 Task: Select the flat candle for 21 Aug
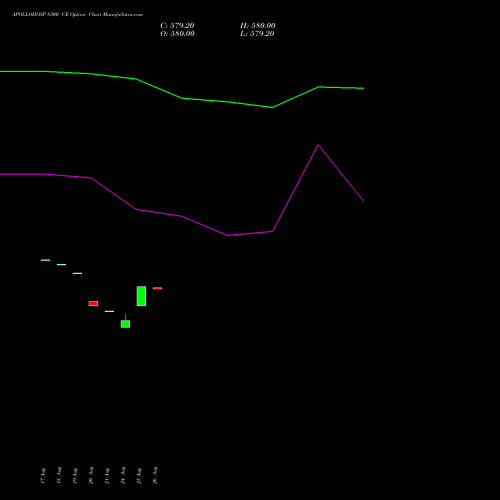(109, 311)
